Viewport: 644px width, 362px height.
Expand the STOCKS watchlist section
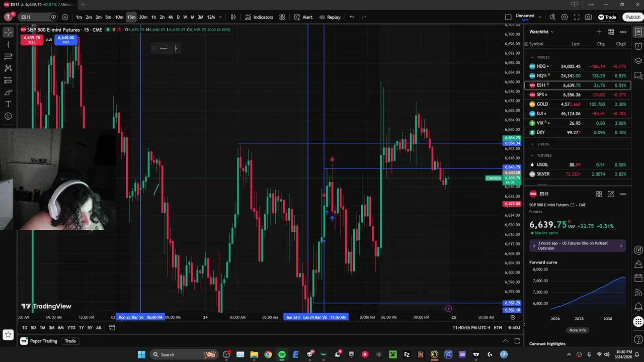(532, 144)
